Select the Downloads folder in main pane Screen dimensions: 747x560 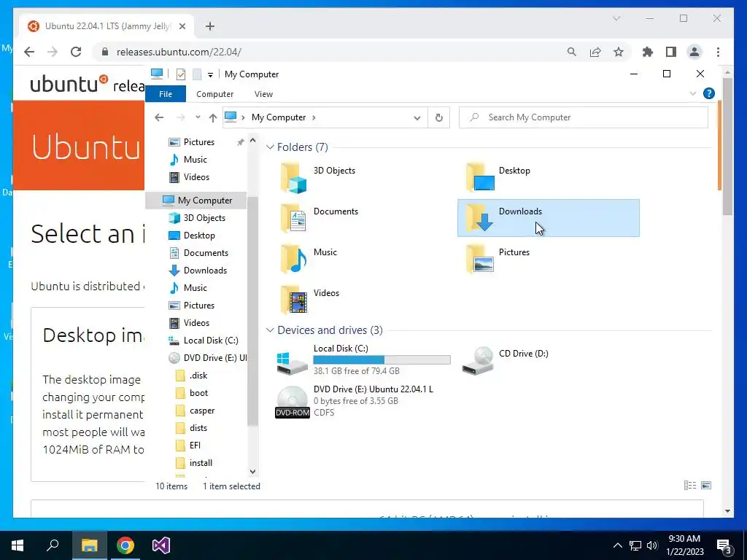point(549,218)
